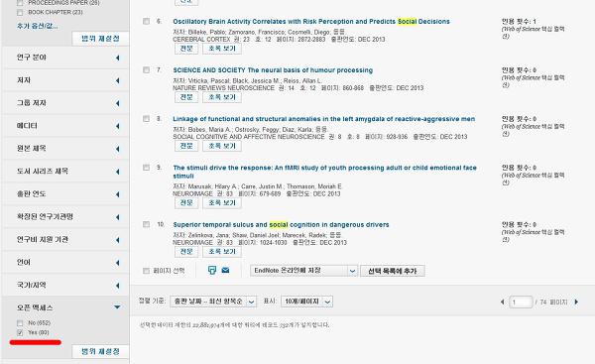Go to previous results page arrow
Screen dimensions: 595x364
503,302
